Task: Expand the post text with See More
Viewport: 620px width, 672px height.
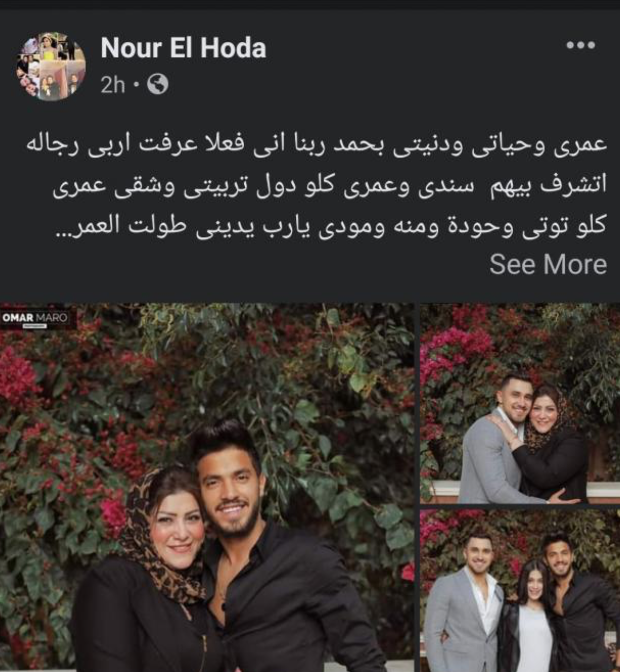Action: coord(548,264)
